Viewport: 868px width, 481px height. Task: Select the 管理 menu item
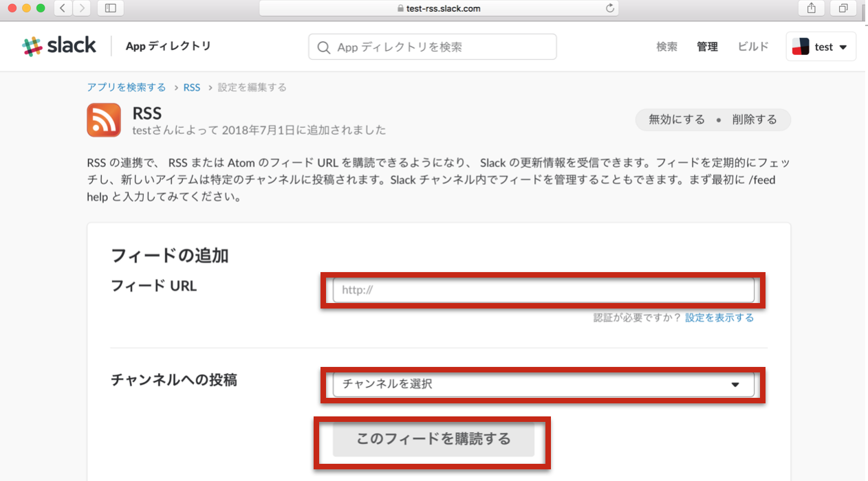point(707,46)
